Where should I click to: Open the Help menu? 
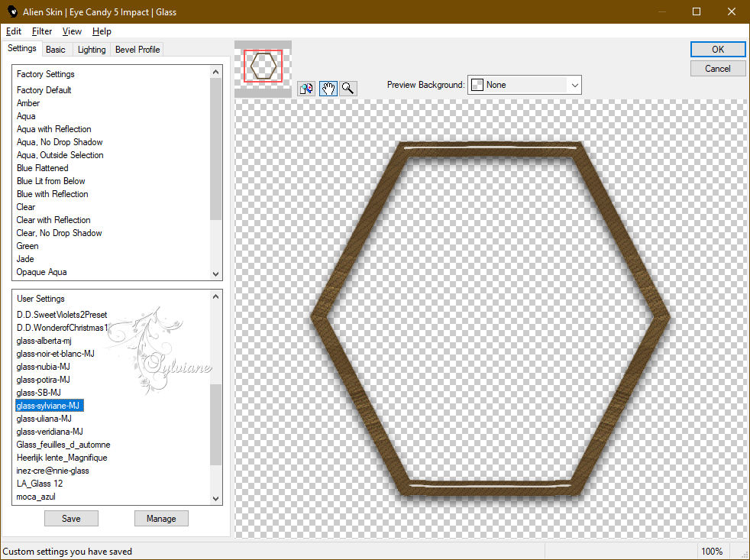point(102,31)
